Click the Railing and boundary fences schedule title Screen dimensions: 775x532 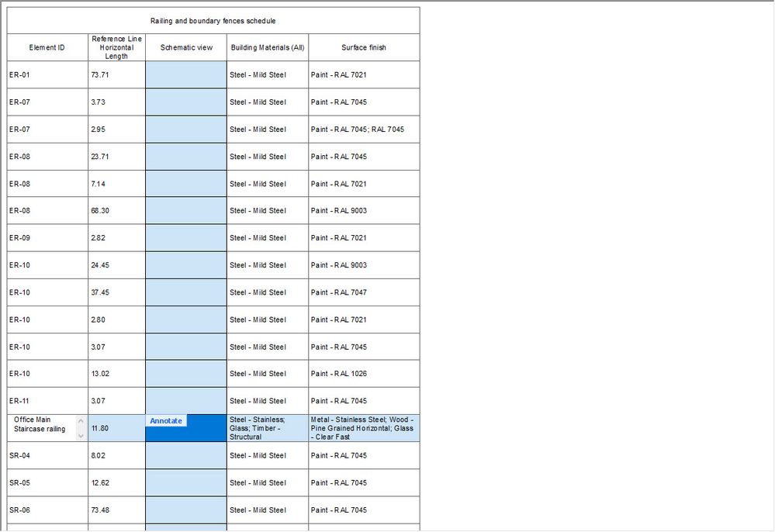pos(213,21)
